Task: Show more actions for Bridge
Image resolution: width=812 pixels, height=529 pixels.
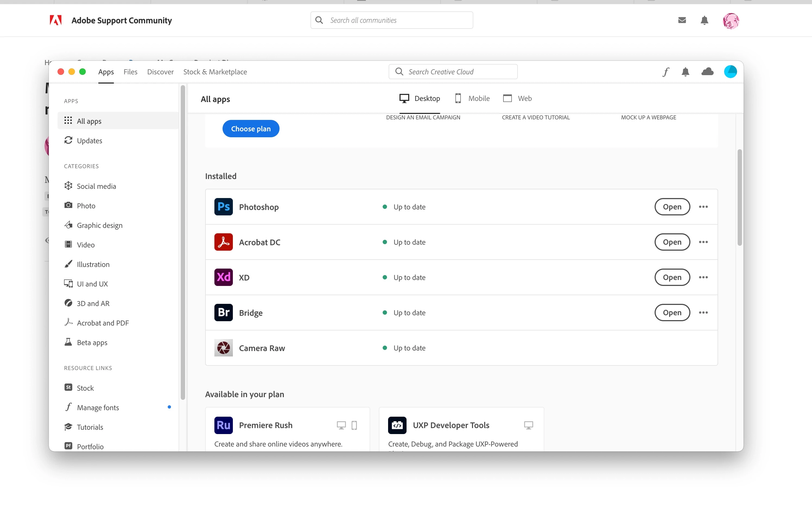Action: tap(703, 313)
